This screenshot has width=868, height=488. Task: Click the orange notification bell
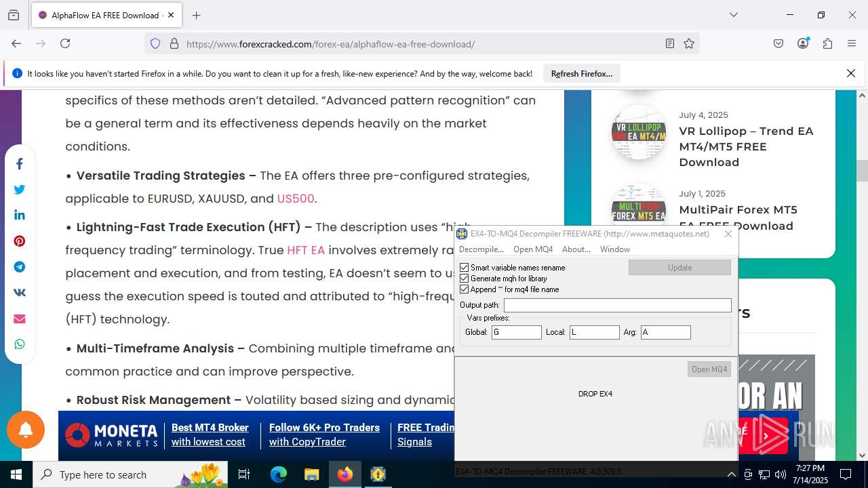(x=26, y=430)
